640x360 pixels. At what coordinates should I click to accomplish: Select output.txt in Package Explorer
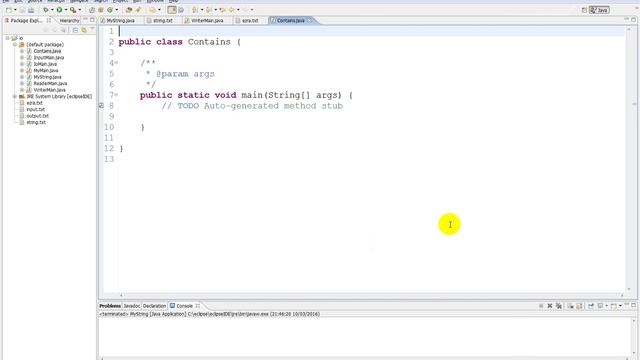click(37, 116)
